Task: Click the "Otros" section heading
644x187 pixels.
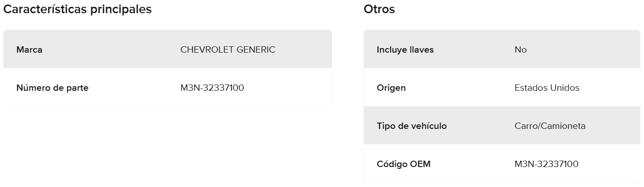Action: click(x=379, y=10)
